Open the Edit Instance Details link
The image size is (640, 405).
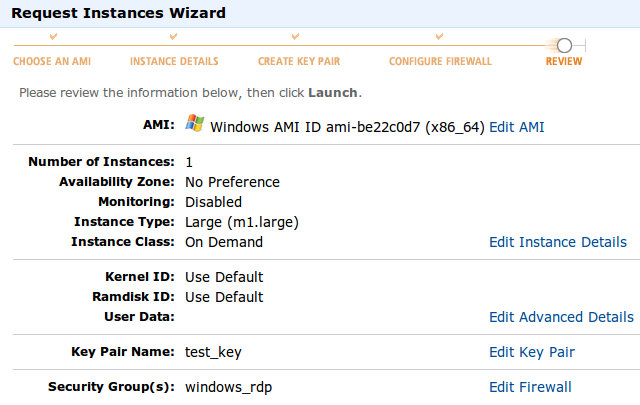557,242
